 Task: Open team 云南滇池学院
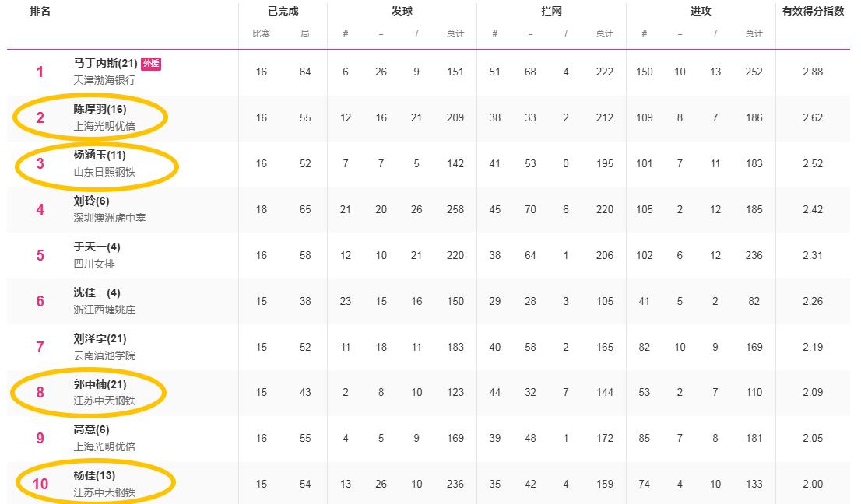[104, 355]
